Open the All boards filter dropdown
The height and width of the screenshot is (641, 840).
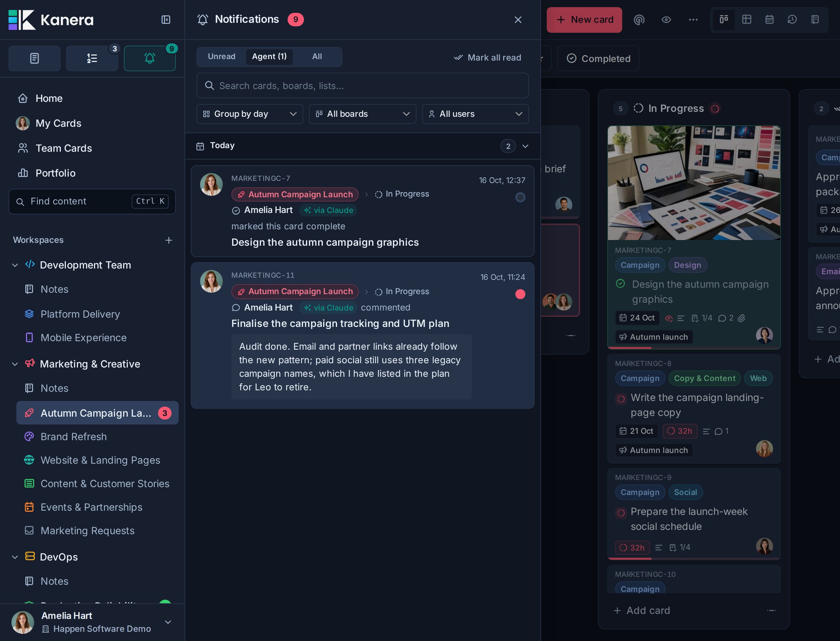pos(362,114)
